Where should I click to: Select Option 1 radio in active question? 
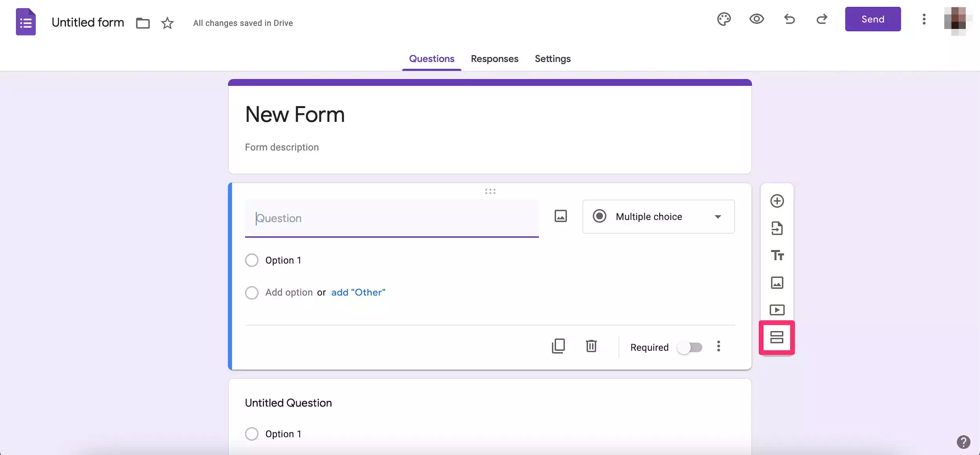(252, 260)
